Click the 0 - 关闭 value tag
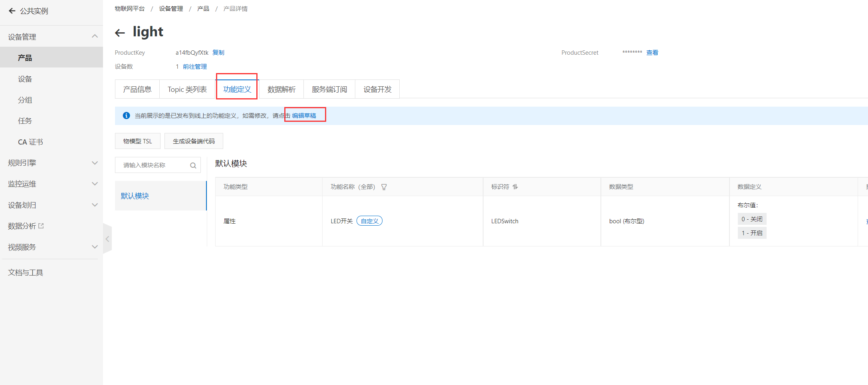 pos(752,219)
